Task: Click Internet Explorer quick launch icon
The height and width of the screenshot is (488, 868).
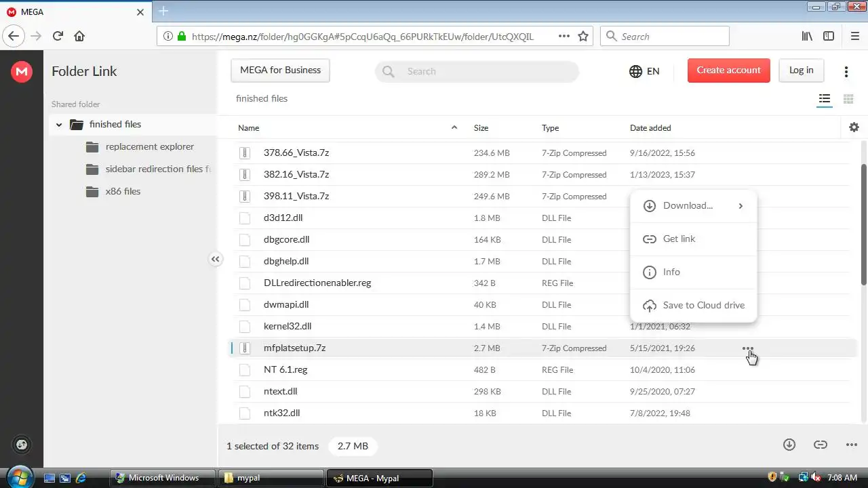Action: pos(81,478)
